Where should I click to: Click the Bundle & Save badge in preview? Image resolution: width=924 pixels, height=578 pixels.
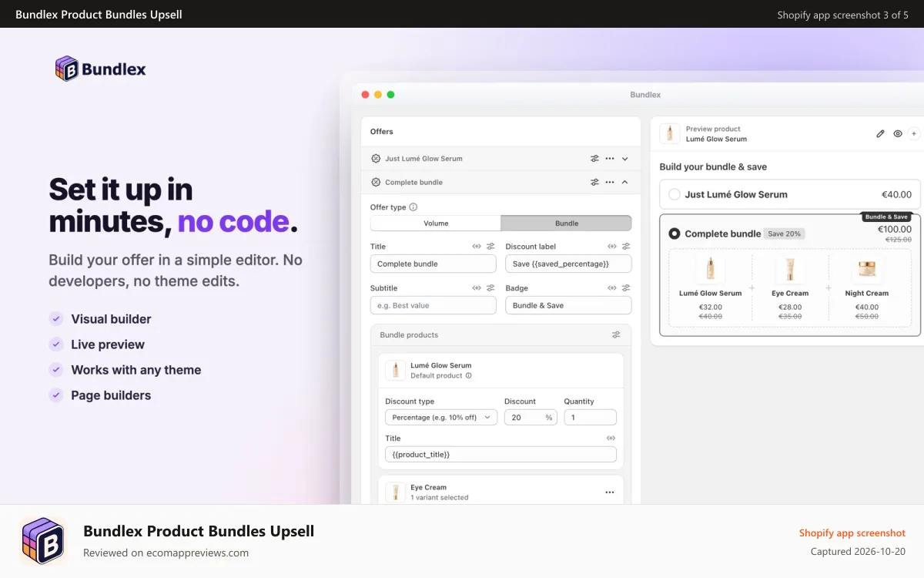(886, 217)
